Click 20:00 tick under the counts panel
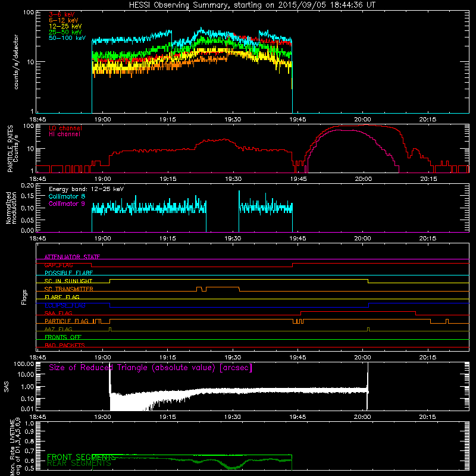Image resolution: width=476 pixels, height=476 pixels. click(362, 120)
